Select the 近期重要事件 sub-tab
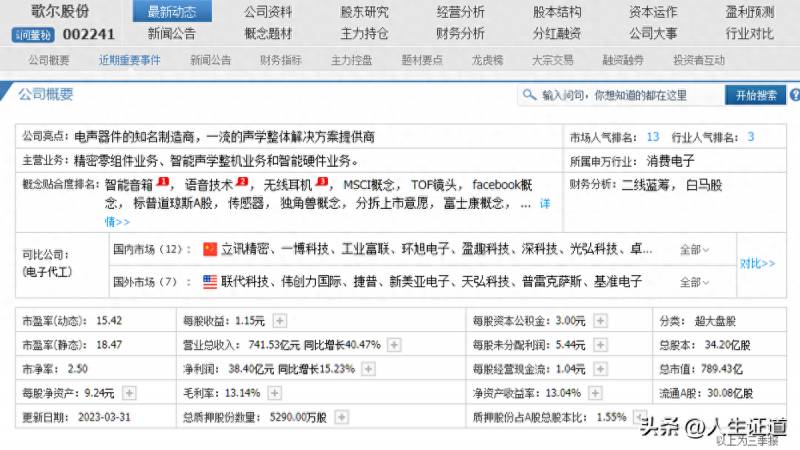Viewport: 800px width, 450px height. (130, 60)
